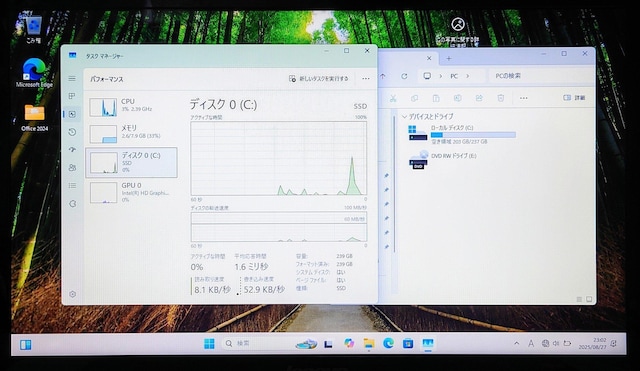
Task: Open App history icon in Task Manager sidebar
Action: [x=72, y=132]
